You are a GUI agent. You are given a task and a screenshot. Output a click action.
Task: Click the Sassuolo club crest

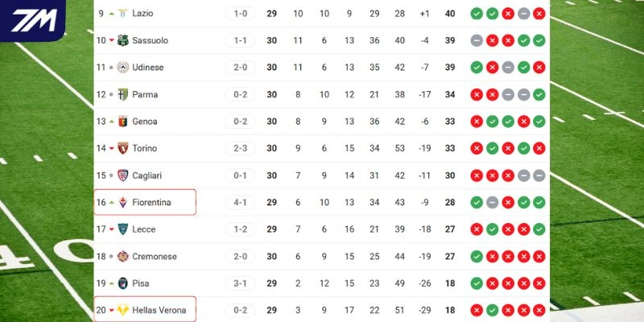(123, 40)
